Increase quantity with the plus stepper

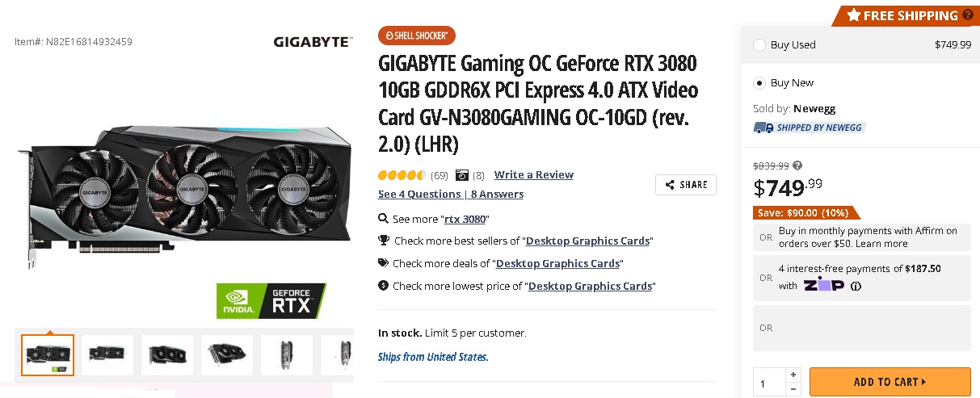point(793,375)
